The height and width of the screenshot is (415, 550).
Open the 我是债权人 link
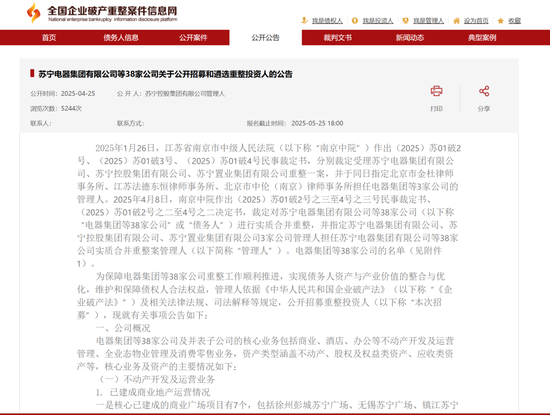(327, 21)
